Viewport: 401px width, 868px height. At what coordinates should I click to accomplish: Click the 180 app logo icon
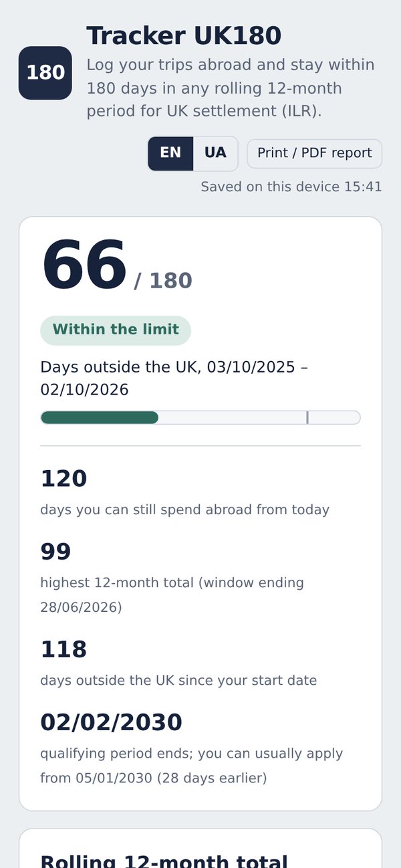[x=45, y=73]
